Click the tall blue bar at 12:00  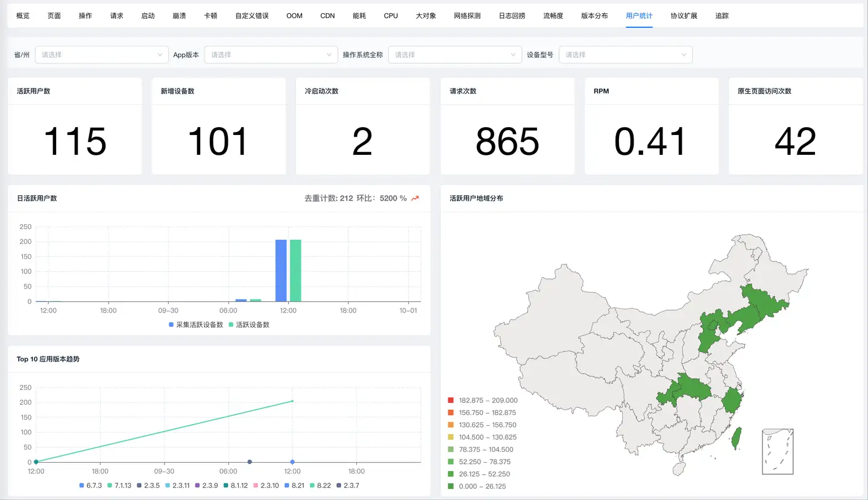(x=281, y=270)
